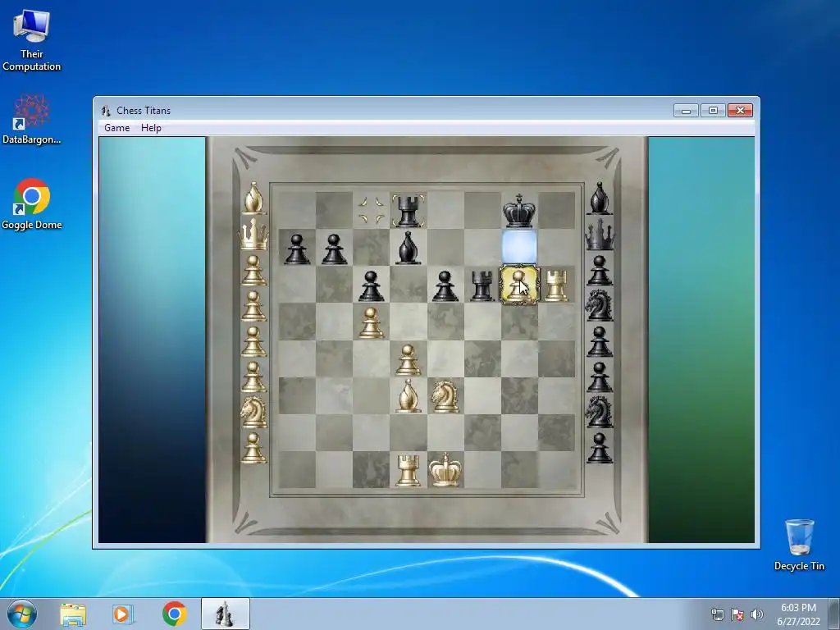Select the white pawn on d4
This screenshot has height=630, width=840.
coord(409,359)
